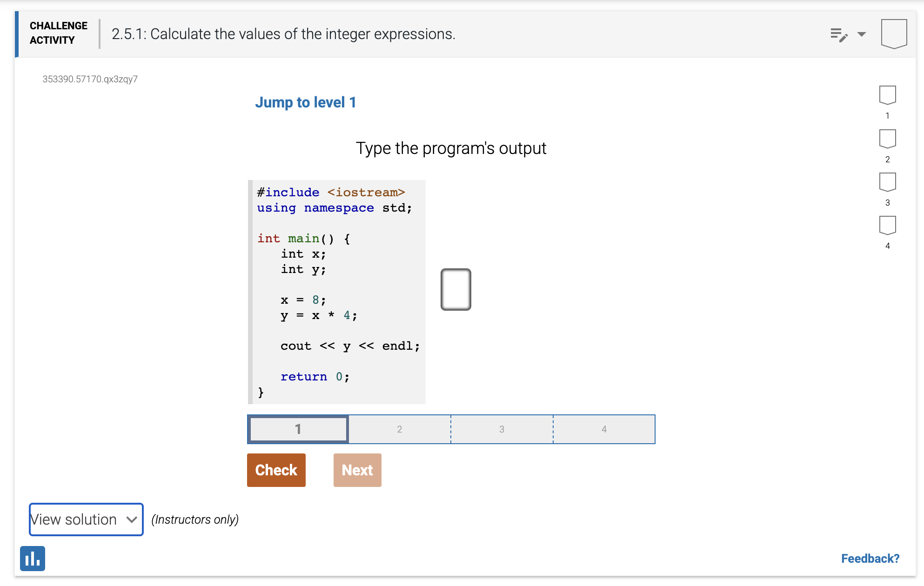Select level 2 completion badge icon
The width and height of the screenshot is (924, 586).
click(x=887, y=139)
